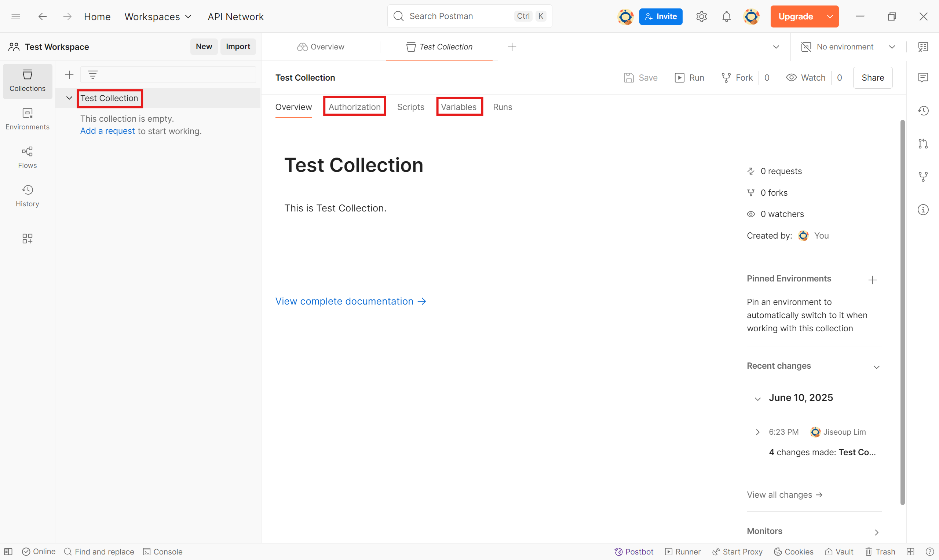Watch the Test Collection
The height and width of the screenshot is (560, 939).
806,77
